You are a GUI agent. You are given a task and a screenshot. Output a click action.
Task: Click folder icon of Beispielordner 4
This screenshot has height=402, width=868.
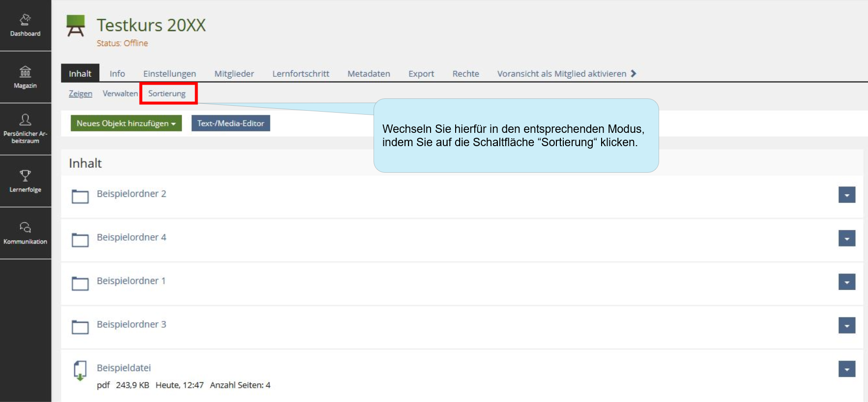[x=80, y=240]
